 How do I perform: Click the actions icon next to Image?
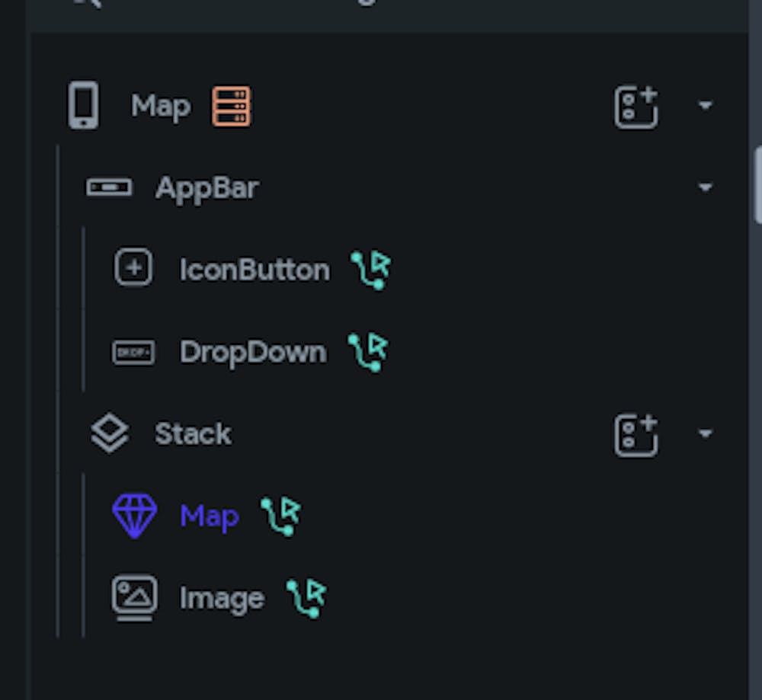click(306, 598)
